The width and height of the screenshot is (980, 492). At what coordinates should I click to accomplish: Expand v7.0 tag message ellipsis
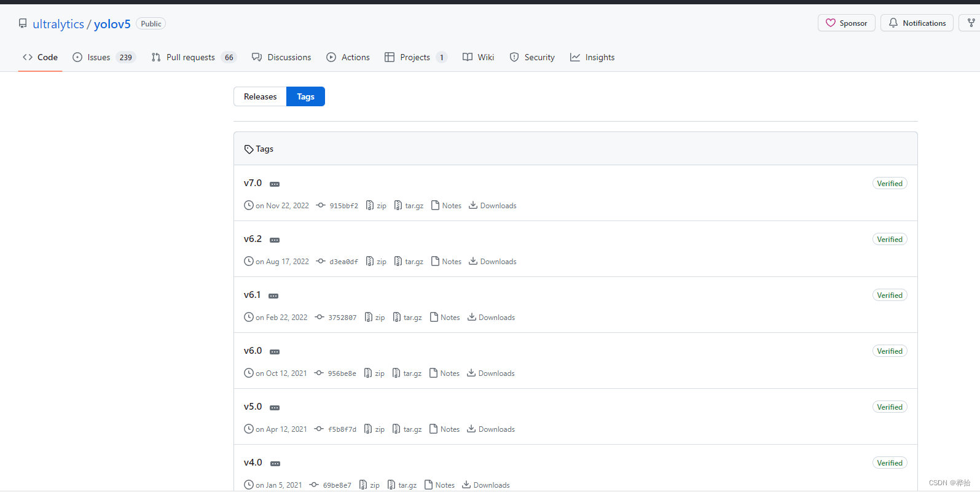pos(275,184)
